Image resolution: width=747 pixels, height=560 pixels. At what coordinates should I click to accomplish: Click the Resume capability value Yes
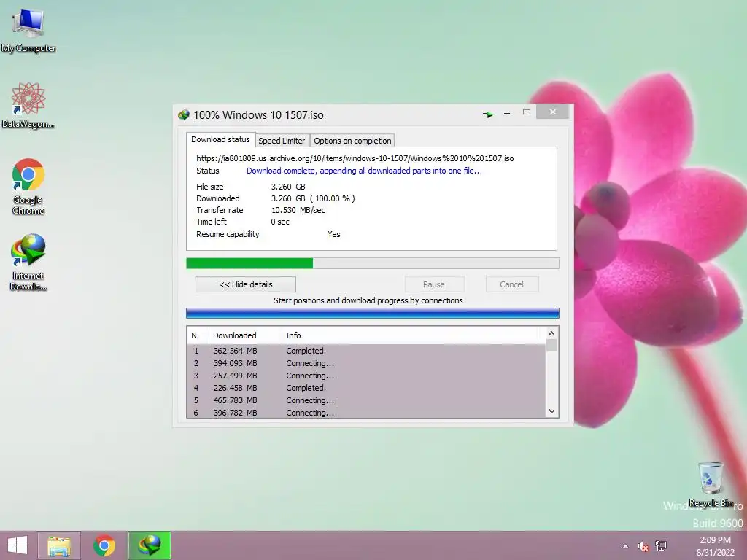[334, 234]
